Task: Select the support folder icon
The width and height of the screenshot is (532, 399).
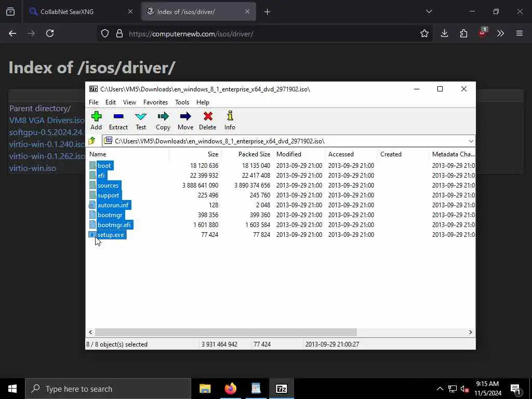Action: point(92,195)
